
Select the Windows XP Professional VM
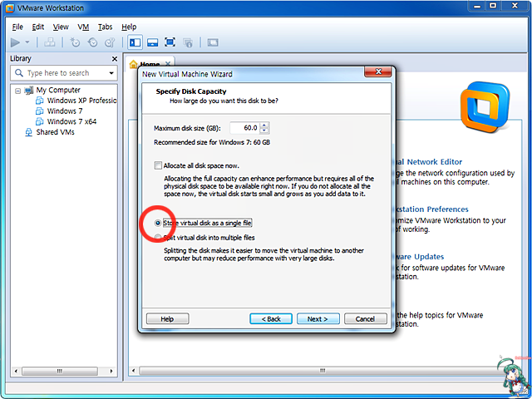81,101
